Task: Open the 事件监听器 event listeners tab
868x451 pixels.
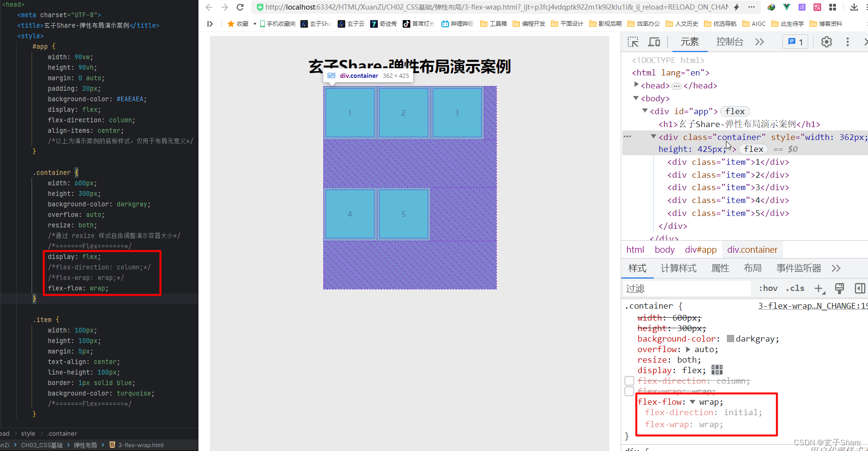Action: coord(799,268)
